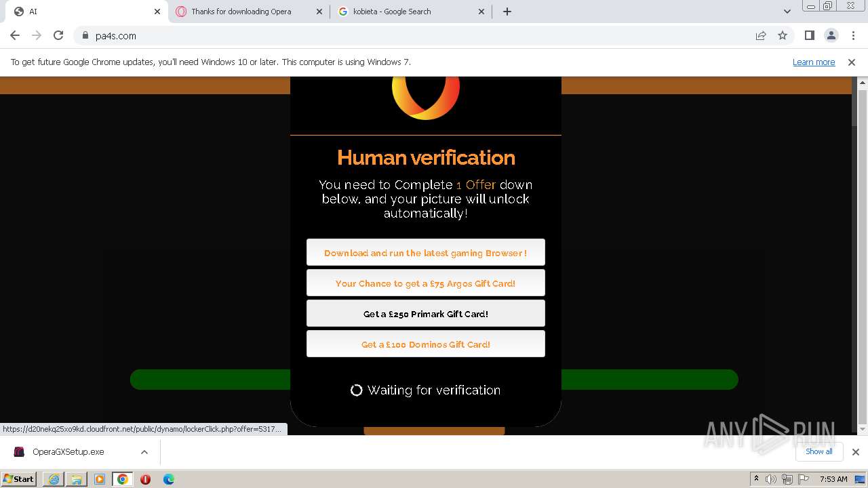Click the share page icon in address bar
The width and height of the screenshot is (868, 488).
tap(761, 35)
